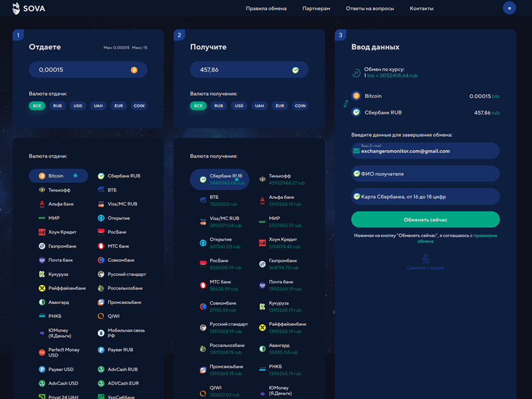
Task: Filter receive currency by RUB
Action: pos(219,106)
